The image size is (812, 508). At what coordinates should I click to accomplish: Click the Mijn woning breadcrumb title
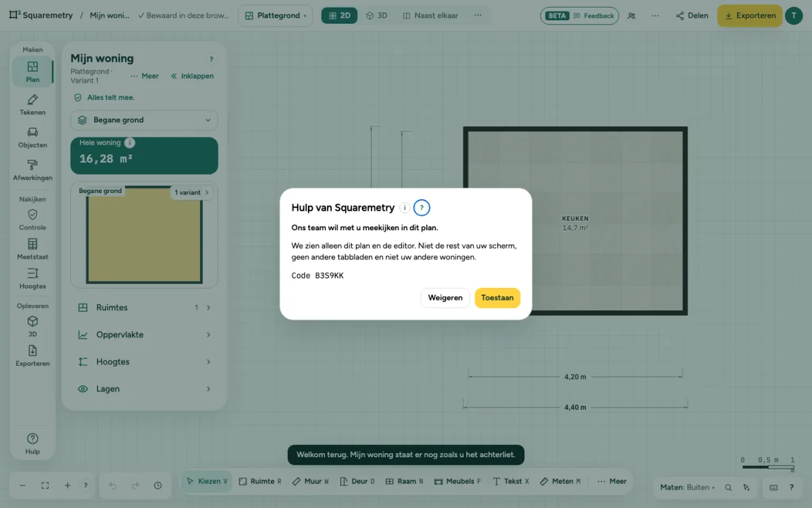[x=110, y=16]
